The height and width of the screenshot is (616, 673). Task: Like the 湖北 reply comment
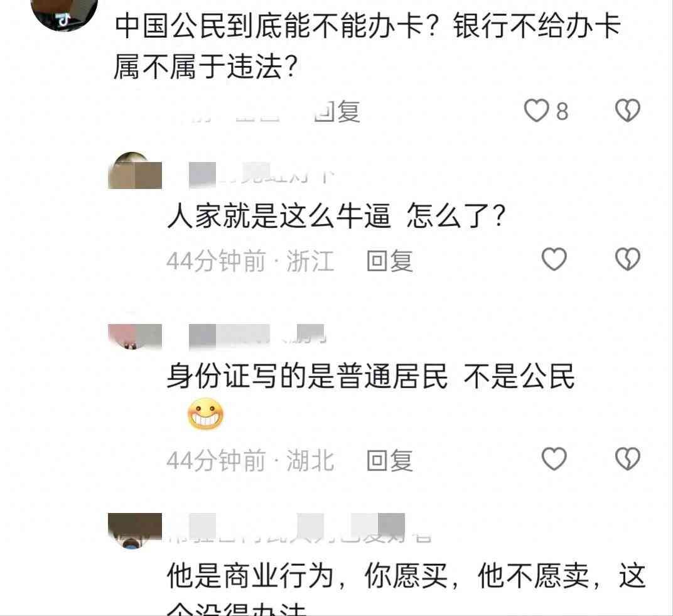click(554, 459)
